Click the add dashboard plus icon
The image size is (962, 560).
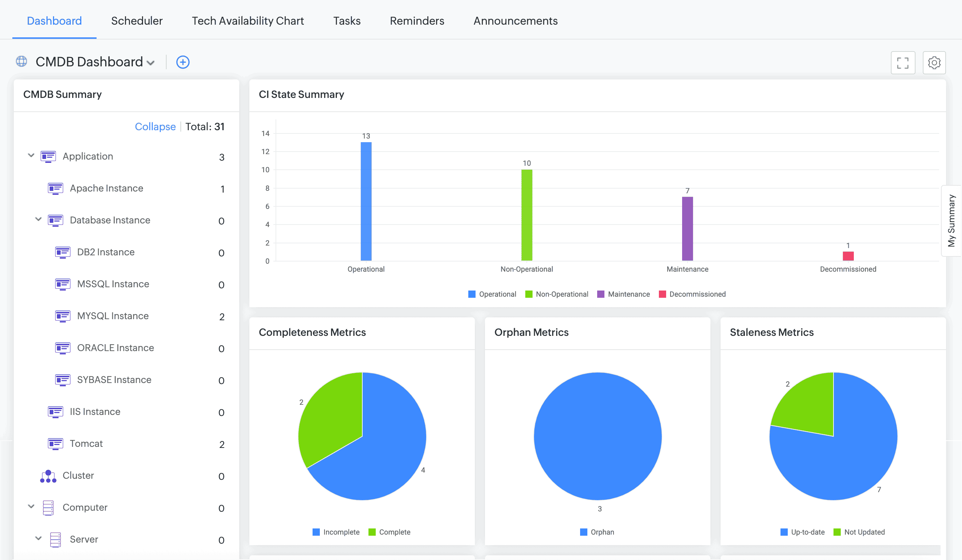click(x=183, y=62)
